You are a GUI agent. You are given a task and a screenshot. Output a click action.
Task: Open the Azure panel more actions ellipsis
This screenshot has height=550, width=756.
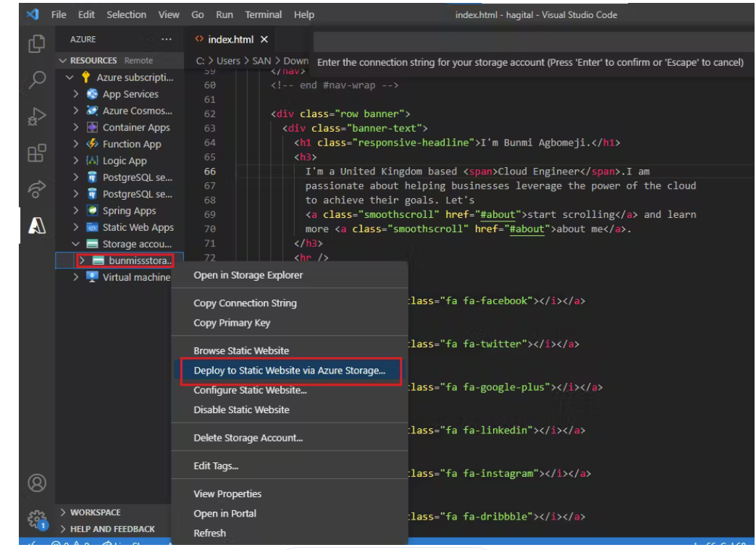point(167,40)
